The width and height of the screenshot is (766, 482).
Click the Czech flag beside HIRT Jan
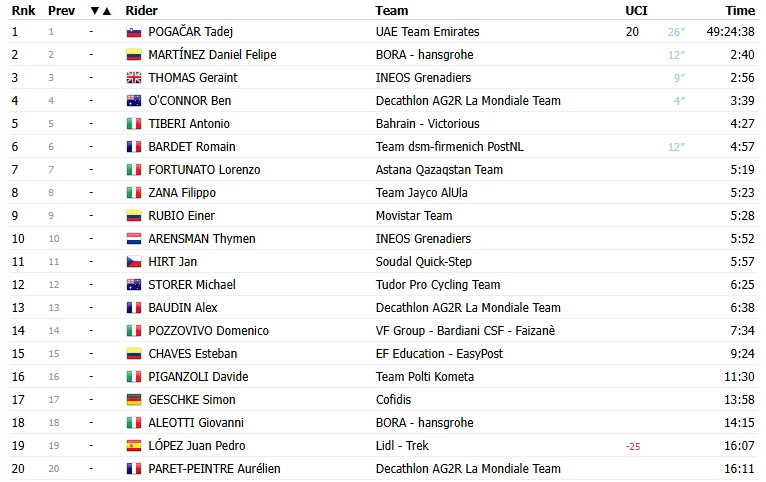tap(134, 262)
